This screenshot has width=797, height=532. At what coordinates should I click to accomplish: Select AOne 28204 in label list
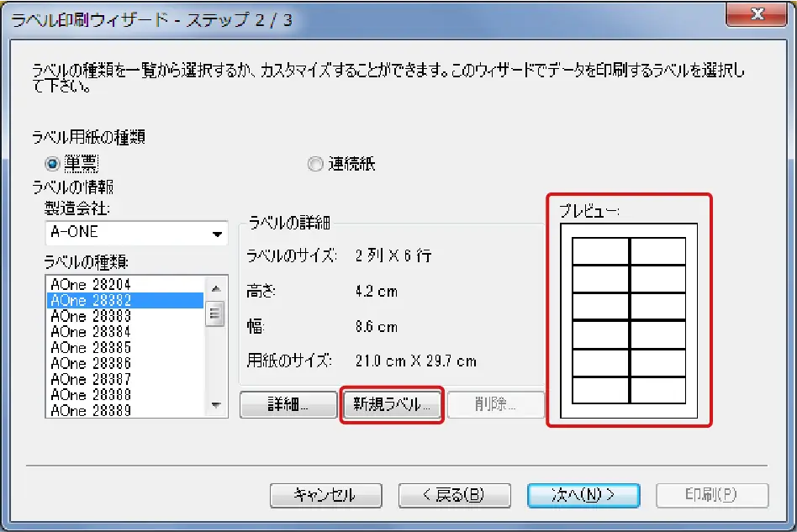125,284
